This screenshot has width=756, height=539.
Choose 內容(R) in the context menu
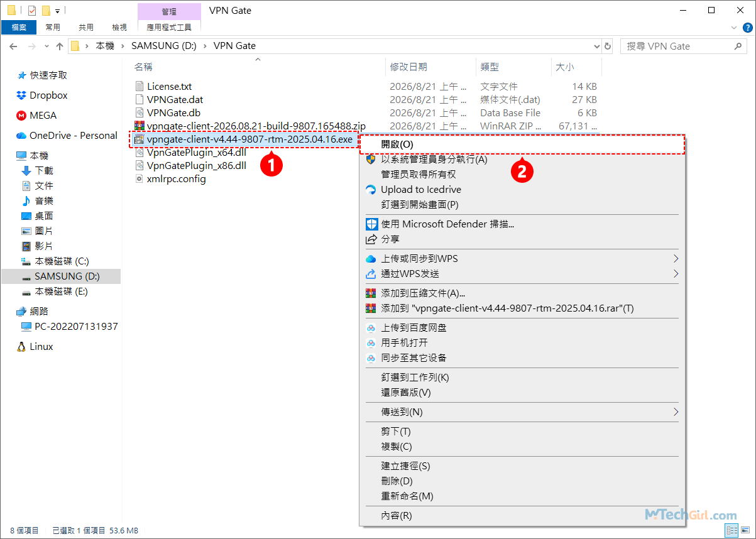(x=521, y=515)
